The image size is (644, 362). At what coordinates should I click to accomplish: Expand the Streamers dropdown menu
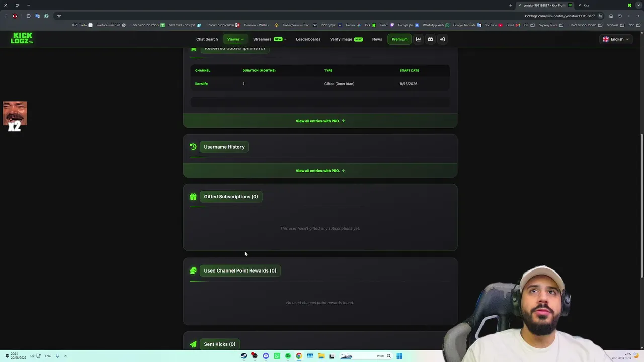click(x=270, y=39)
